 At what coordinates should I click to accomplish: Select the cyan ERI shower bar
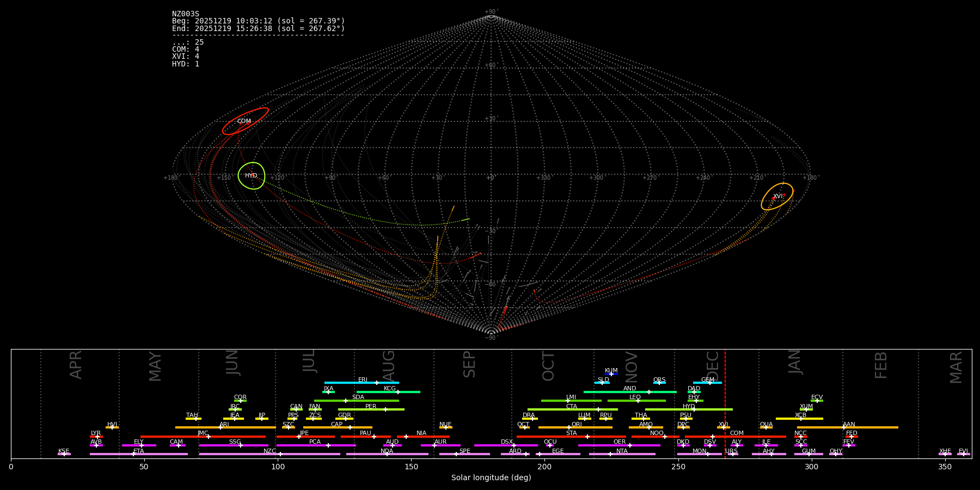362,383
